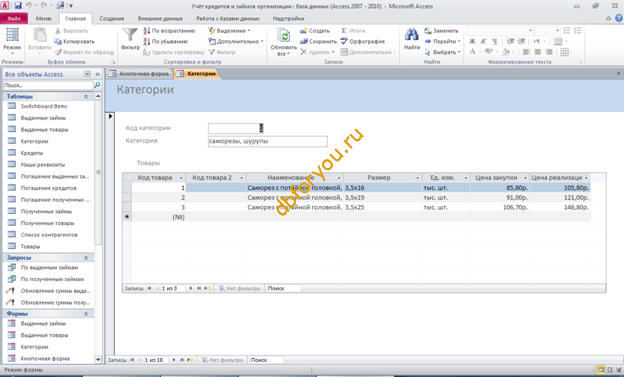
Task: Open the Список контрагентов table
Action: click(49, 235)
